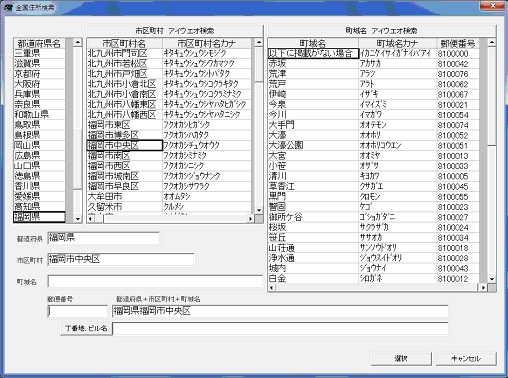This screenshot has width=508, height=378.
Task: Select 大阪府 in prefecture list
Action: [39, 84]
